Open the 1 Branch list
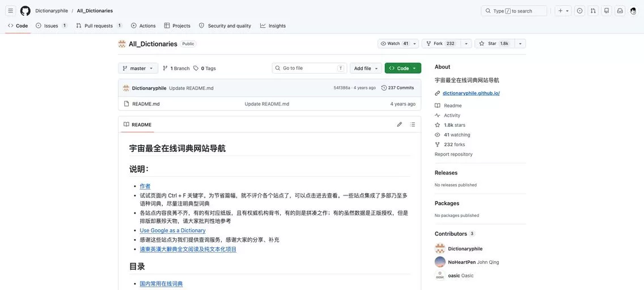The image size is (644, 290). pos(176,69)
